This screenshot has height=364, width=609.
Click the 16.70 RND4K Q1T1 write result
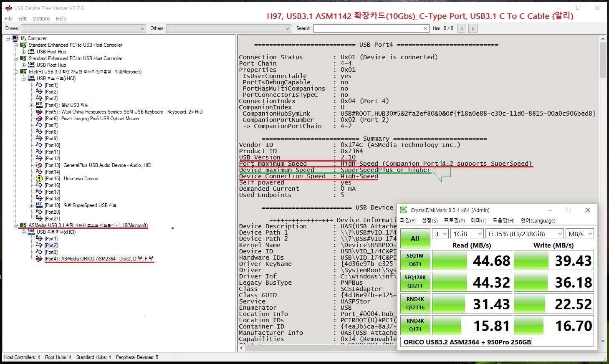pos(553,326)
